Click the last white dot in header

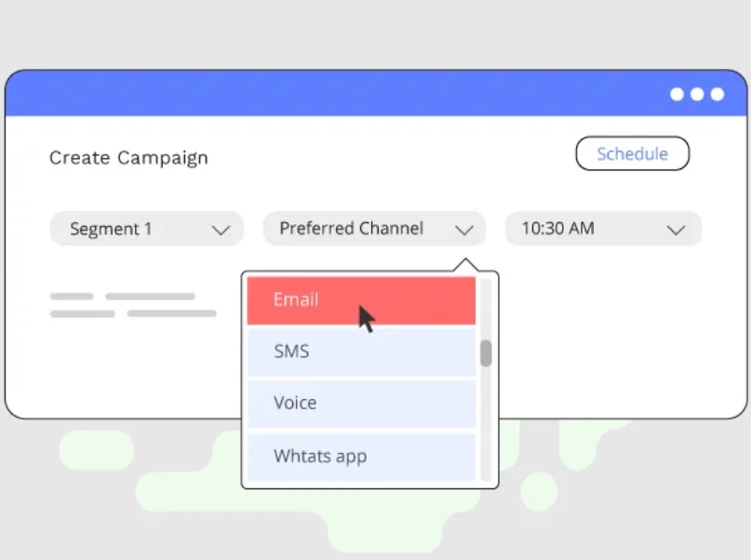717,94
